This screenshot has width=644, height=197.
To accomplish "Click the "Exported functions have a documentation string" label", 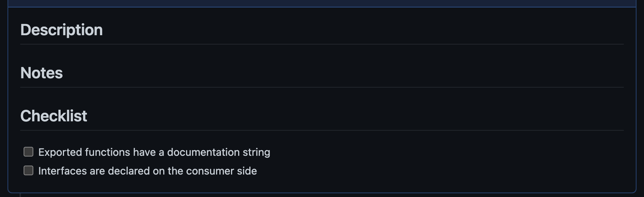I will (x=154, y=152).
